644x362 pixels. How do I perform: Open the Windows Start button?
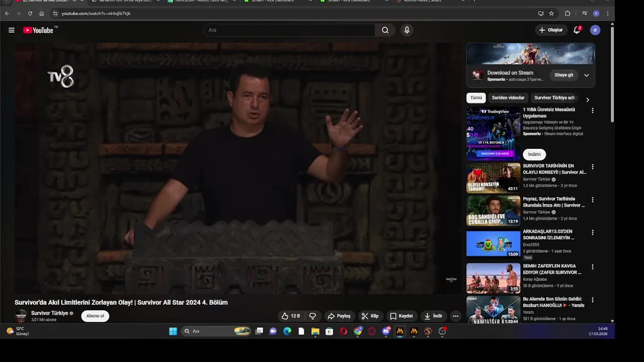coord(173,331)
